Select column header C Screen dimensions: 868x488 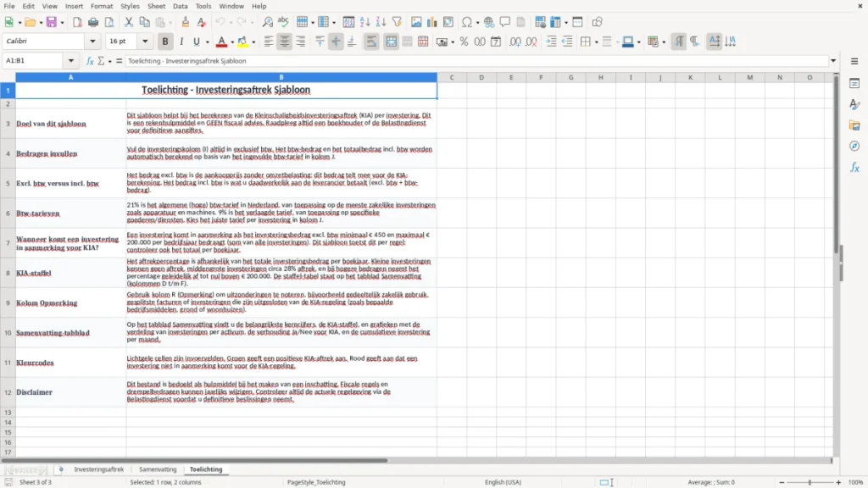pos(452,77)
